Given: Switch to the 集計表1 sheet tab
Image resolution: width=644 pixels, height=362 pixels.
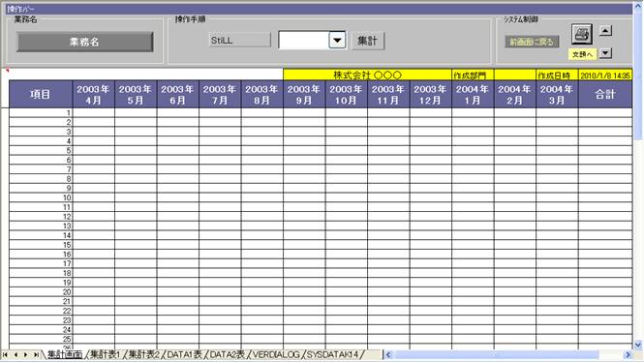Looking at the screenshot, I should tap(105, 354).
